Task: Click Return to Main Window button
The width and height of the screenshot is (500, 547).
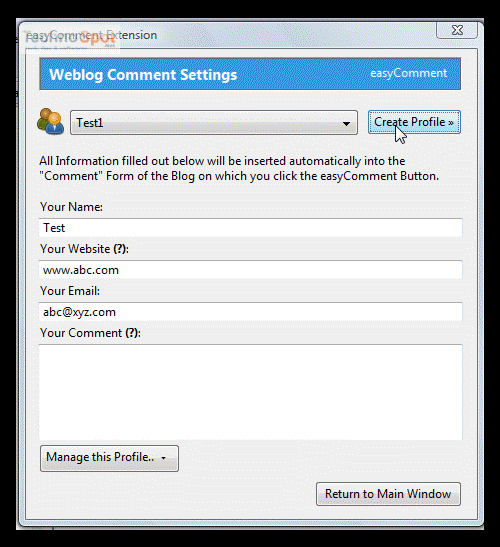Action: pos(388,494)
